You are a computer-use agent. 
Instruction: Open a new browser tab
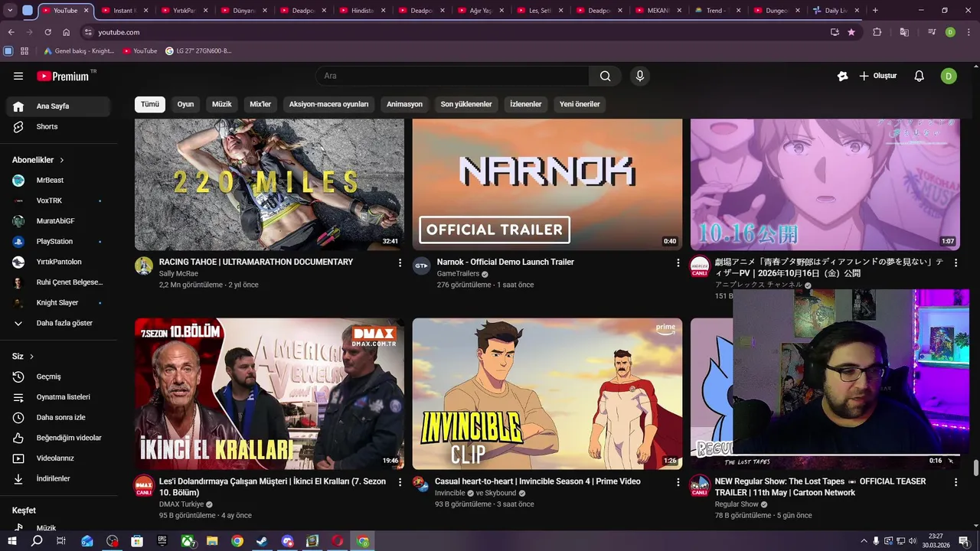coord(875,11)
